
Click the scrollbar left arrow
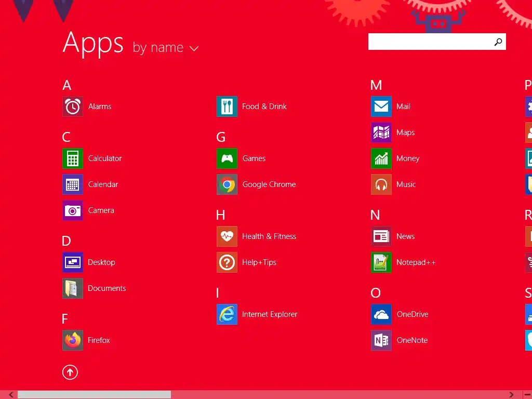(11, 395)
